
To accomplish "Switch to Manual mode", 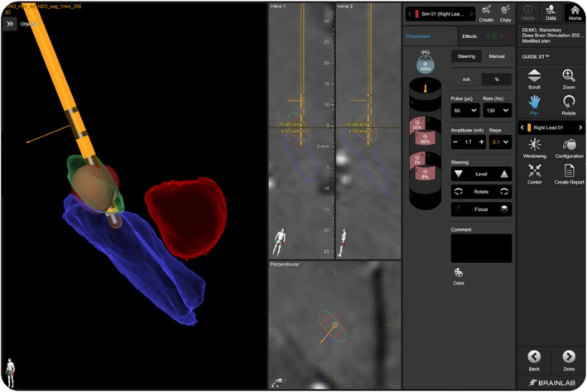I will tap(497, 56).
